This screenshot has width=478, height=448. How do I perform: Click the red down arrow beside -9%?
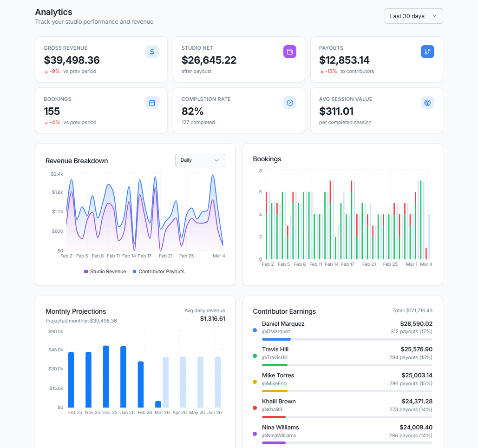pyautogui.click(x=46, y=72)
